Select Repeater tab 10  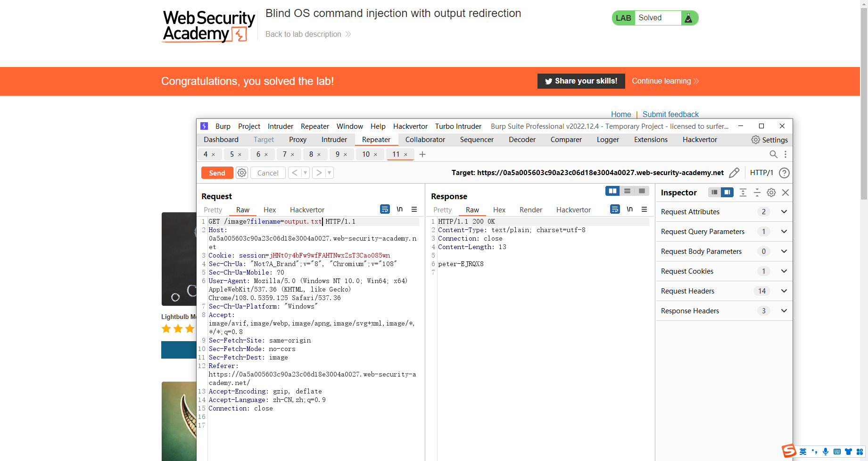366,154
